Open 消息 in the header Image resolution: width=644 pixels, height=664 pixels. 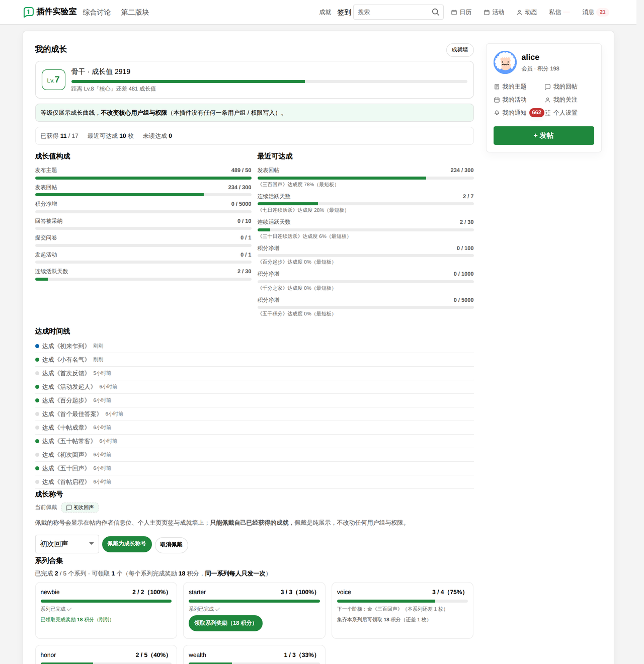[x=588, y=12]
